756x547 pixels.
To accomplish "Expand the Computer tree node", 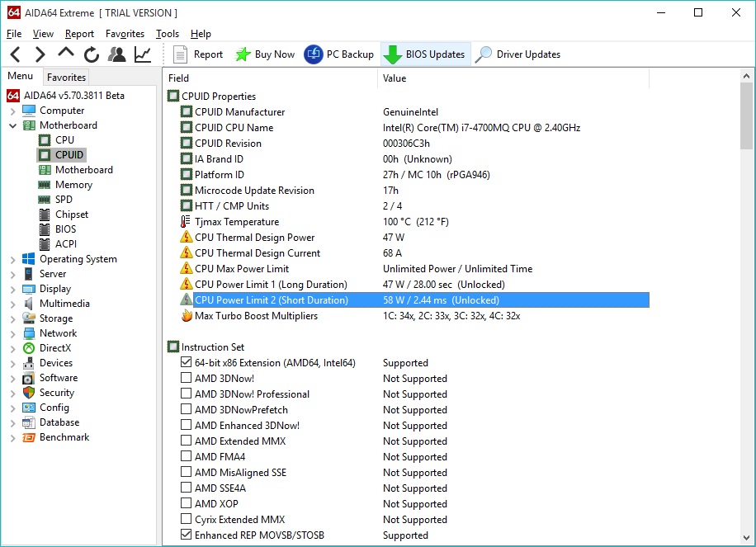I will click(13, 111).
